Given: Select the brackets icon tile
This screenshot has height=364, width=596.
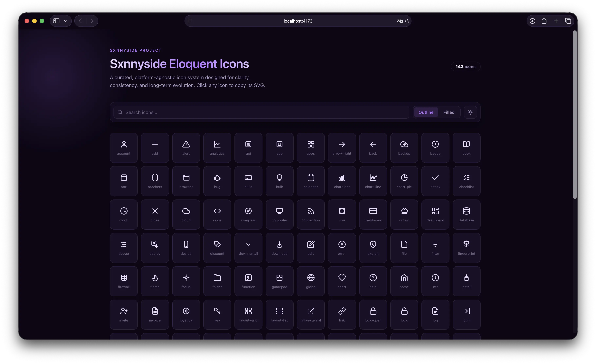Looking at the screenshot, I should pyautogui.click(x=155, y=181).
